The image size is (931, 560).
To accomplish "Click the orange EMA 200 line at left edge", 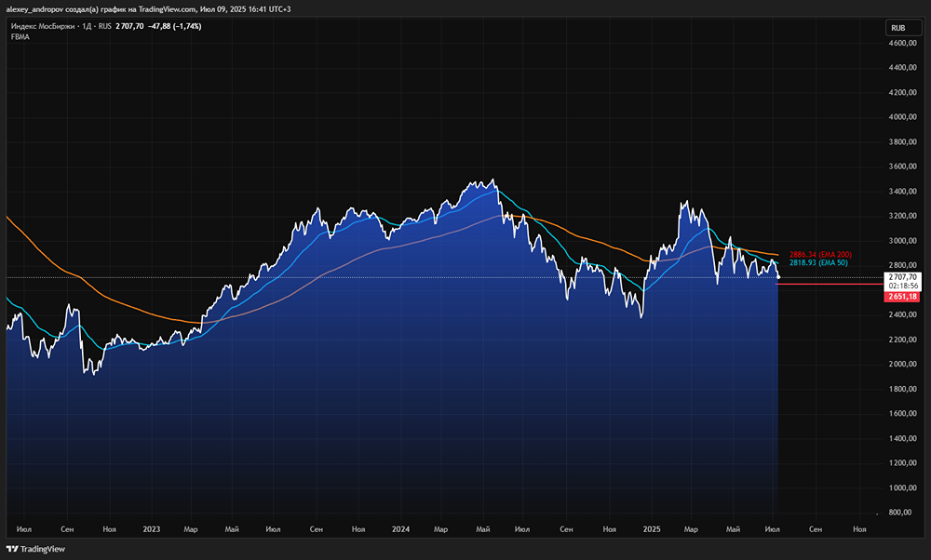I will pos(11,220).
